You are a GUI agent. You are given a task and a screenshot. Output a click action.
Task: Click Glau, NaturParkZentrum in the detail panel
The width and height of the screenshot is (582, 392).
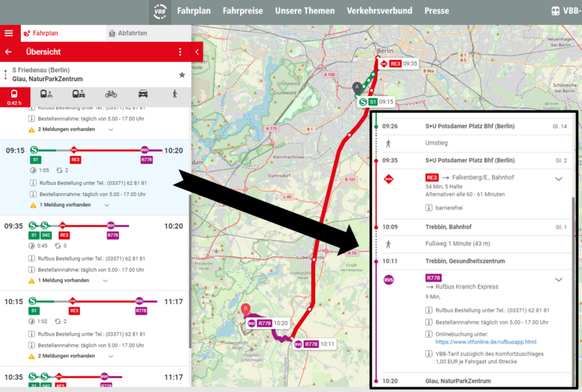[458, 381]
